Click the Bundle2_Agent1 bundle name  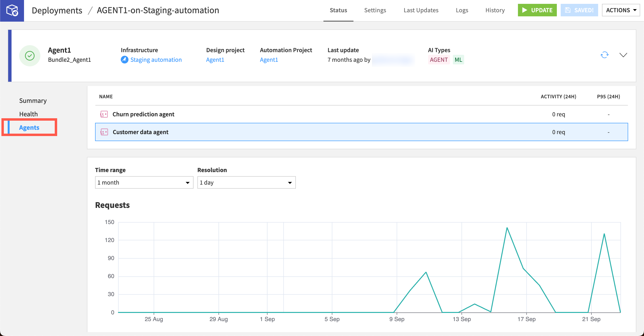(69, 60)
